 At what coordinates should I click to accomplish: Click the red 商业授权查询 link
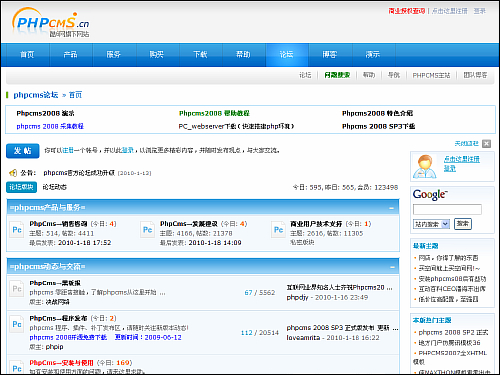(407, 11)
